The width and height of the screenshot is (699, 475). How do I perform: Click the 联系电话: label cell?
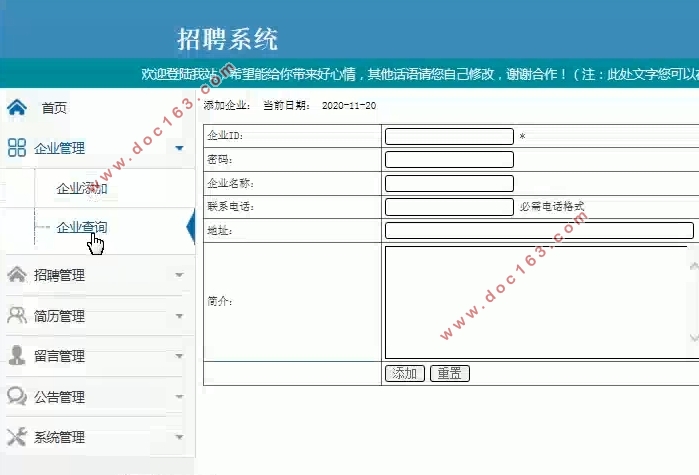292,207
